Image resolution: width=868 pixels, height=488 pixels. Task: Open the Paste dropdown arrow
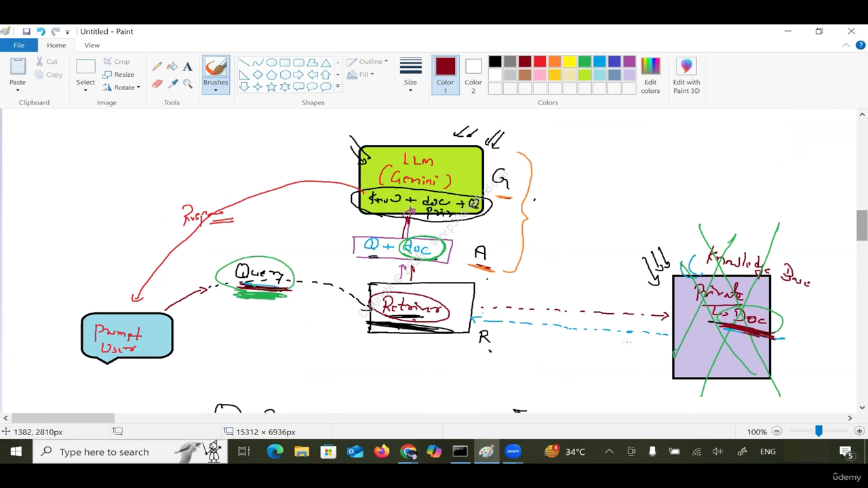coord(18,90)
